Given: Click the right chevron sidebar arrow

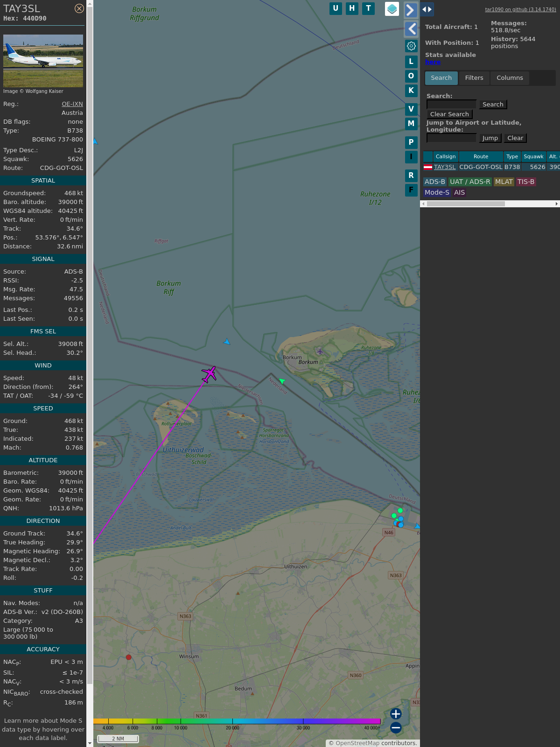Looking at the screenshot, I should 411,10.
